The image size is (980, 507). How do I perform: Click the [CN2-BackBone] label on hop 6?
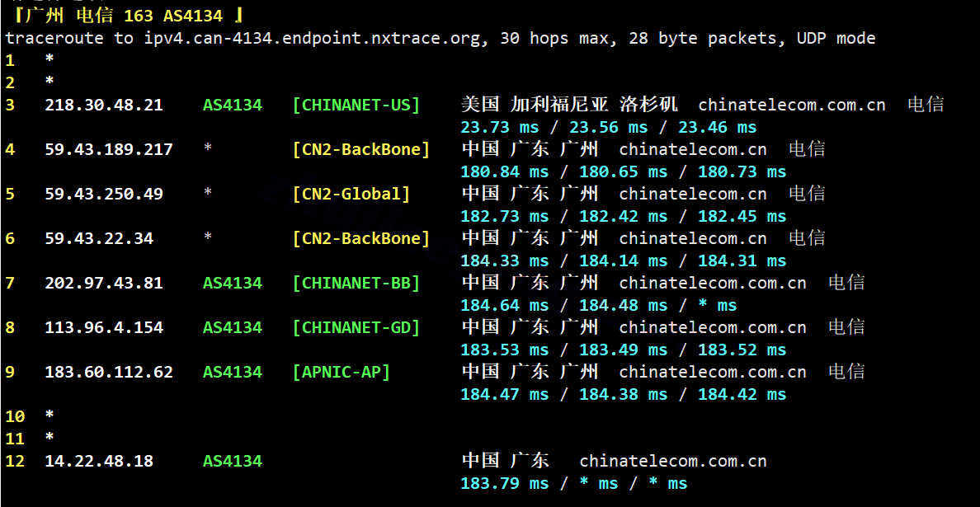[361, 238]
